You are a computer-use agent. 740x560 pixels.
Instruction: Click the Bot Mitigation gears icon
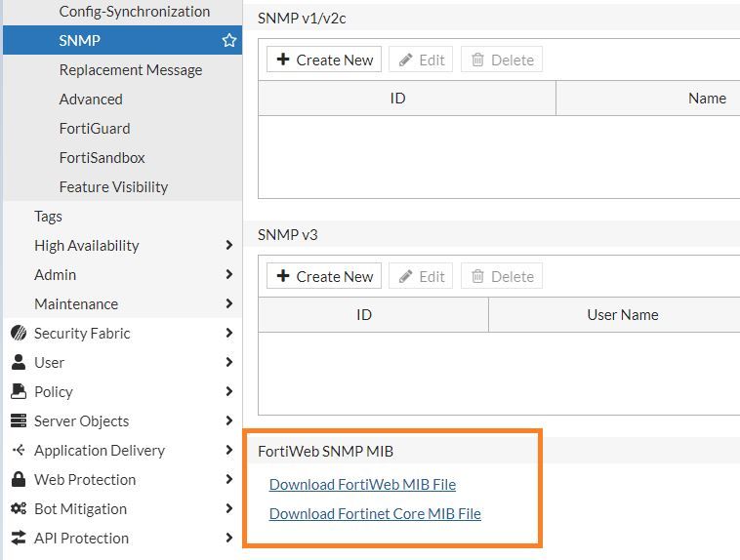[18, 509]
